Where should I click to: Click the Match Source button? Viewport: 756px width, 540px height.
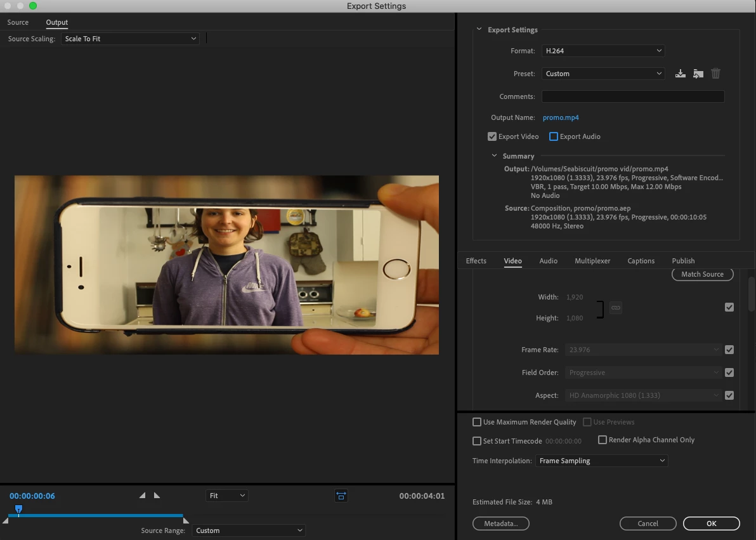pyautogui.click(x=702, y=274)
